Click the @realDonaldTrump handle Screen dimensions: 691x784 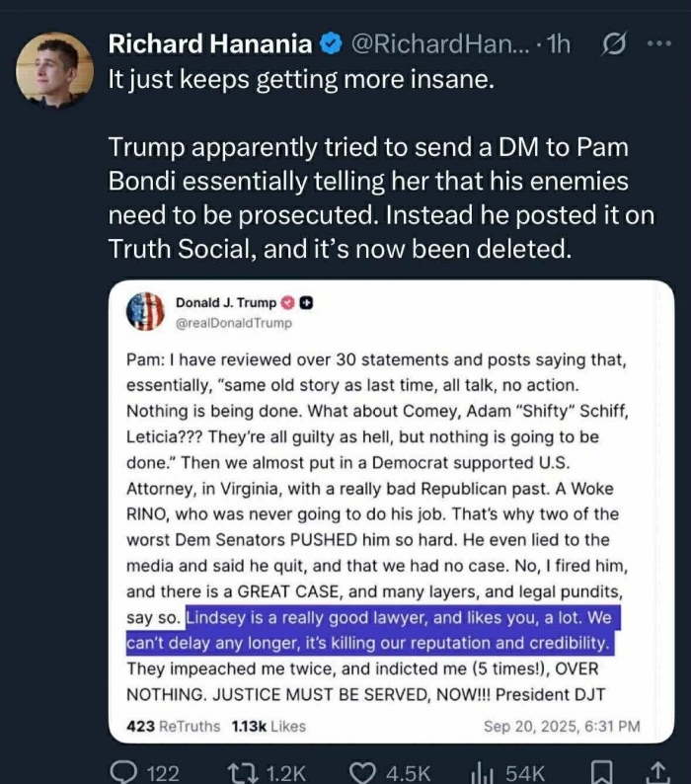pyautogui.click(x=234, y=323)
